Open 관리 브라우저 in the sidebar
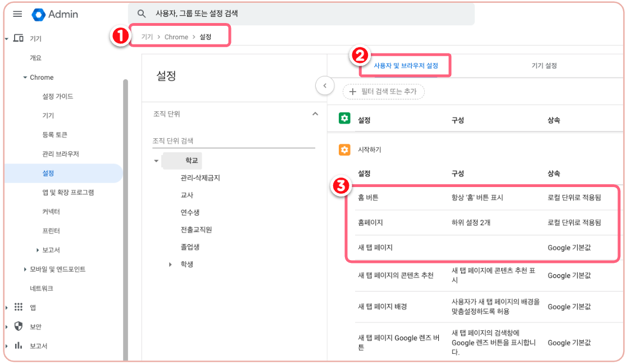 [61, 154]
